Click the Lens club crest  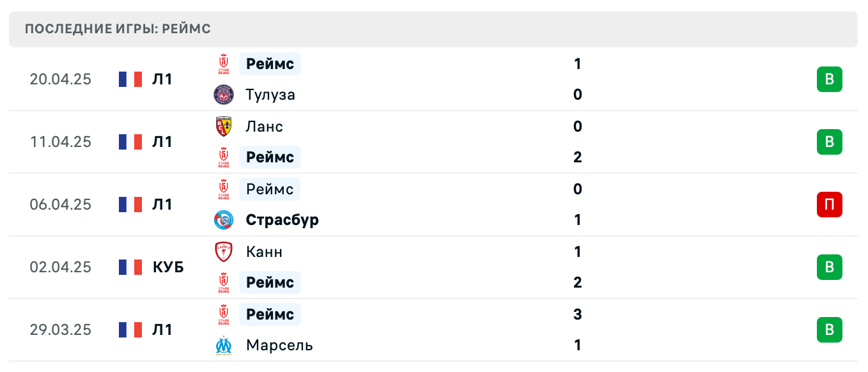coord(222,127)
